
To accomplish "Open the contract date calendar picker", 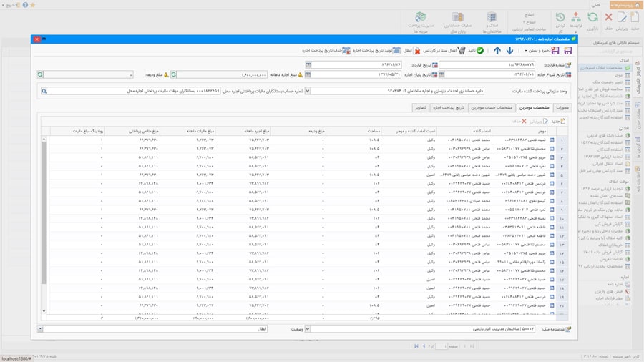I will click(308, 64).
